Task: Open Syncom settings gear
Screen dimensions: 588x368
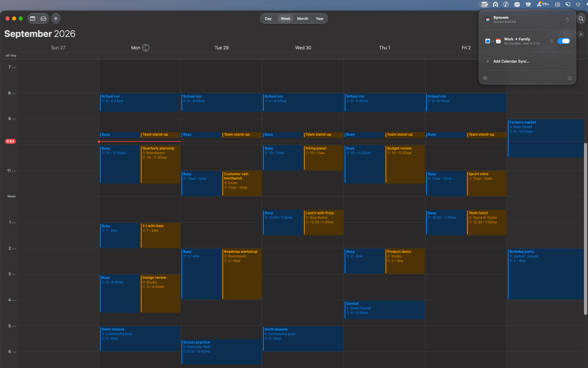Action: [485, 78]
